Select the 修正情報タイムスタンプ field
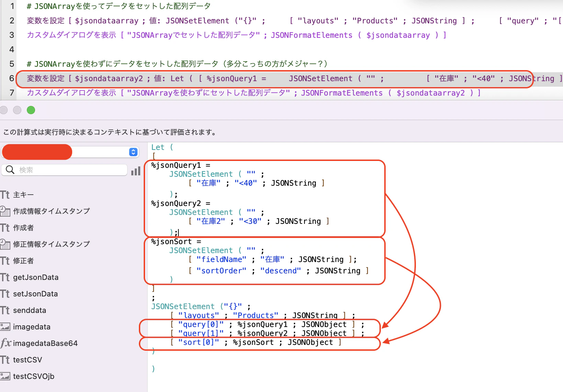Screen dimensions: 563x392 (52, 244)
